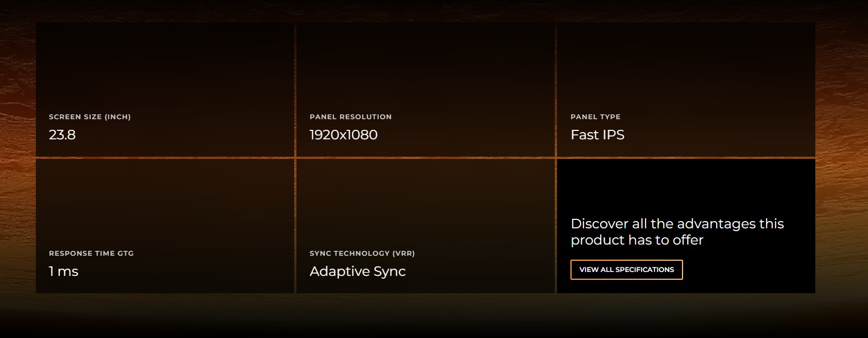868x338 pixels.
Task: Select the 1920x1080 resolution value
Action: tap(344, 135)
